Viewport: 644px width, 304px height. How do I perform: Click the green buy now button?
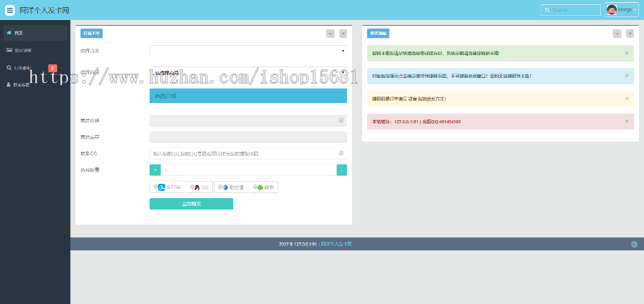(x=191, y=204)
